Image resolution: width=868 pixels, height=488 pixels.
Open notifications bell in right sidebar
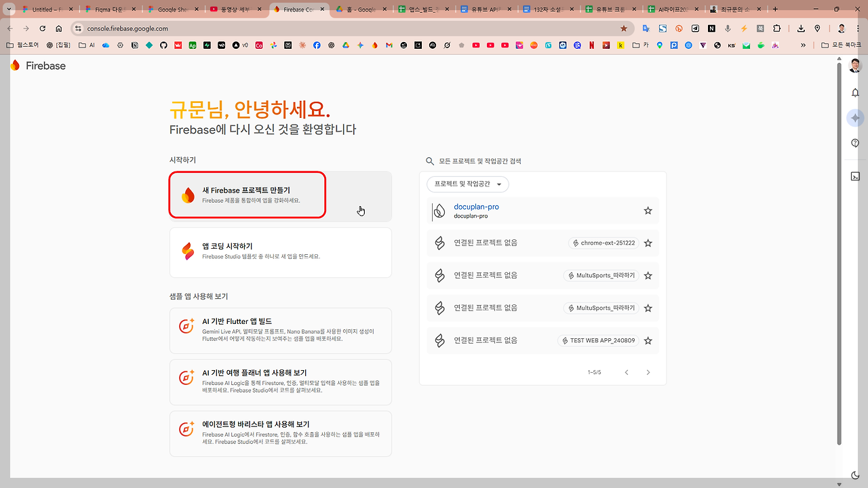(855, 93)
